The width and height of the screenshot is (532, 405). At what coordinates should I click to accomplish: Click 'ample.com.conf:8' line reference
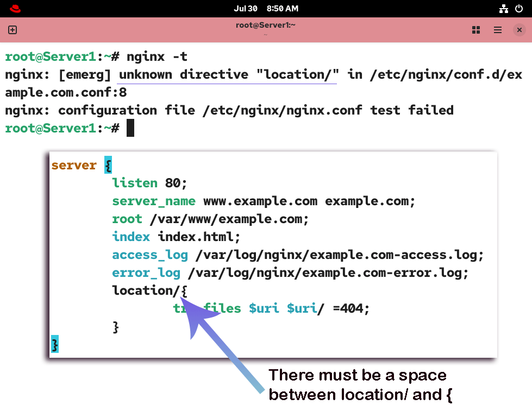coord(66,92)
